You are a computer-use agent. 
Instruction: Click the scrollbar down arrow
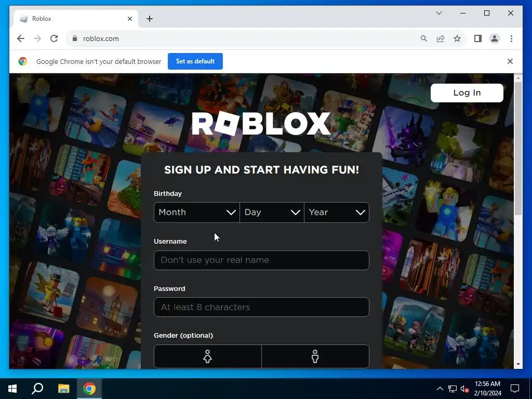pos(518,364)
